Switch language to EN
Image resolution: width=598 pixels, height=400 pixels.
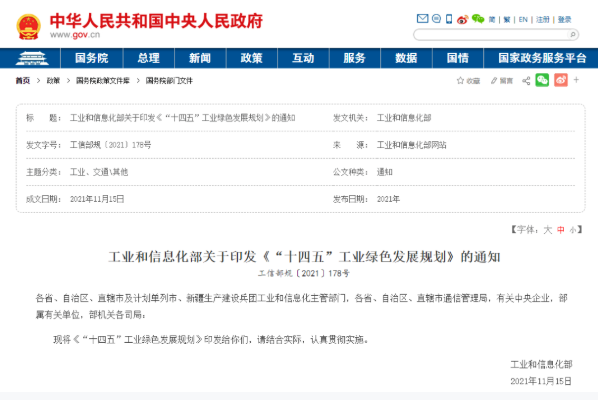coord(523,19)
